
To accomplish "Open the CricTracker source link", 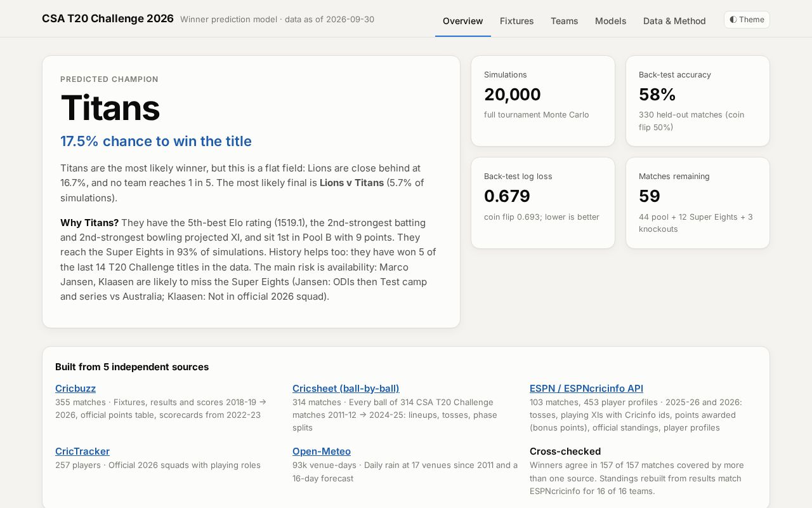I will (82, 451).
